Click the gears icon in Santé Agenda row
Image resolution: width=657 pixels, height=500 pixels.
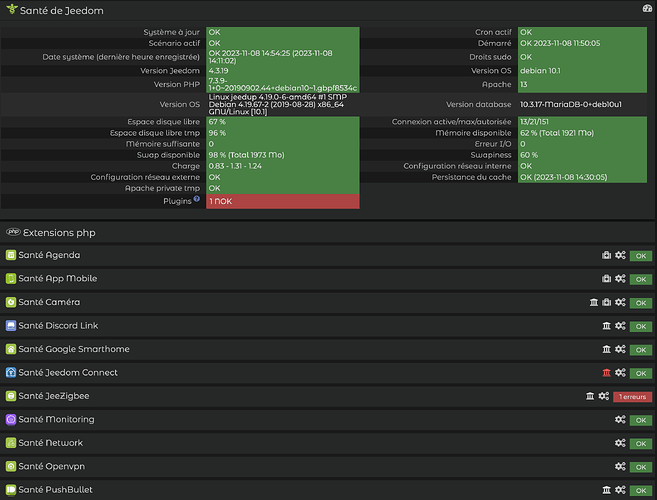pos(620,255)
